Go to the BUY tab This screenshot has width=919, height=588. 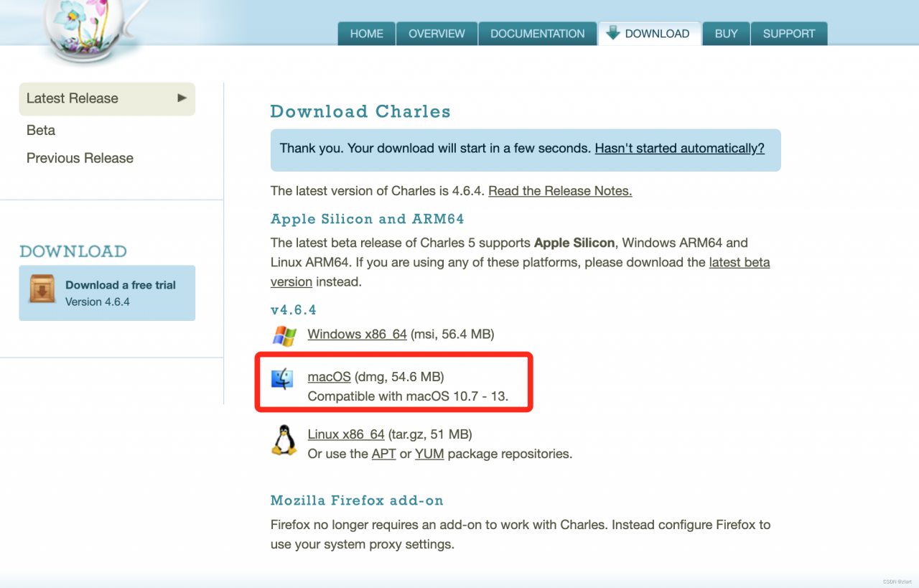[726, 34]
